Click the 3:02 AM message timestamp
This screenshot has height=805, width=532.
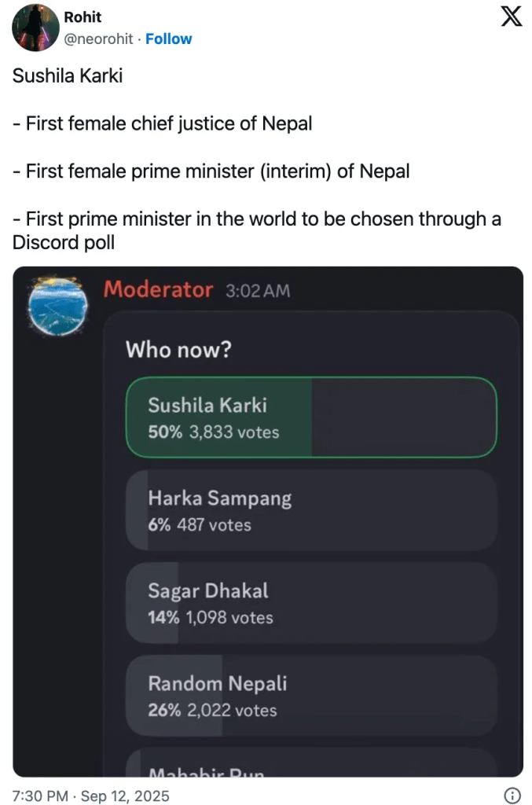(x=258, y=291)
